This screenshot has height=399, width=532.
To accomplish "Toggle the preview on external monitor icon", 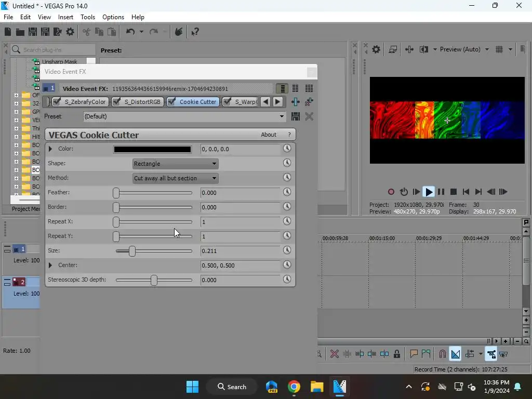I will tap(393, 49).
